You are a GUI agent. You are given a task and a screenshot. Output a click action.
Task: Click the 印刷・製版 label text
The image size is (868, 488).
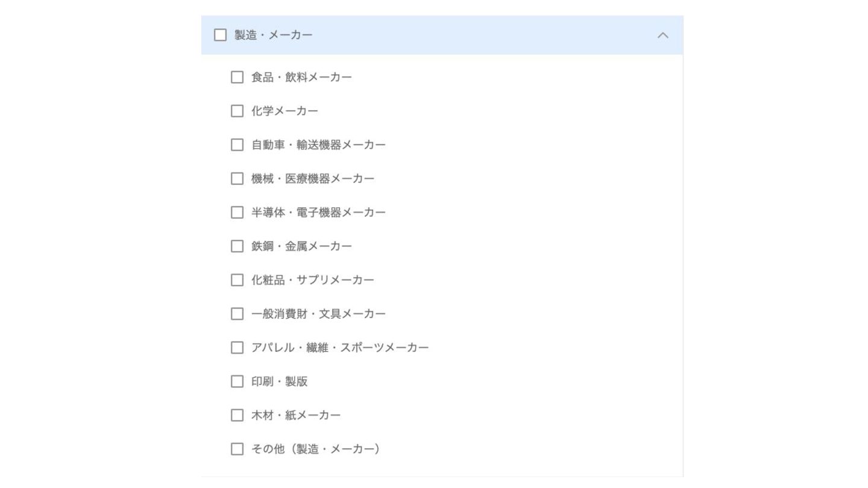click(280, 381)
